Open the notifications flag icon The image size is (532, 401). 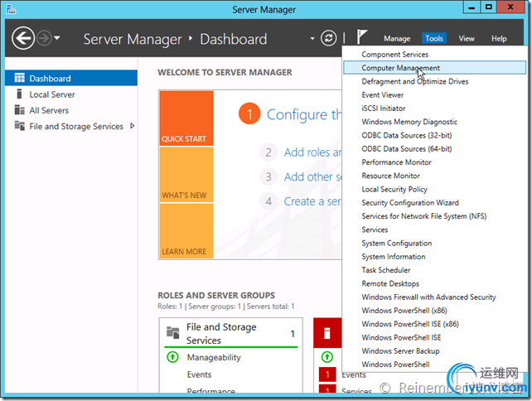pyautogui.click(x=361, y=36)
